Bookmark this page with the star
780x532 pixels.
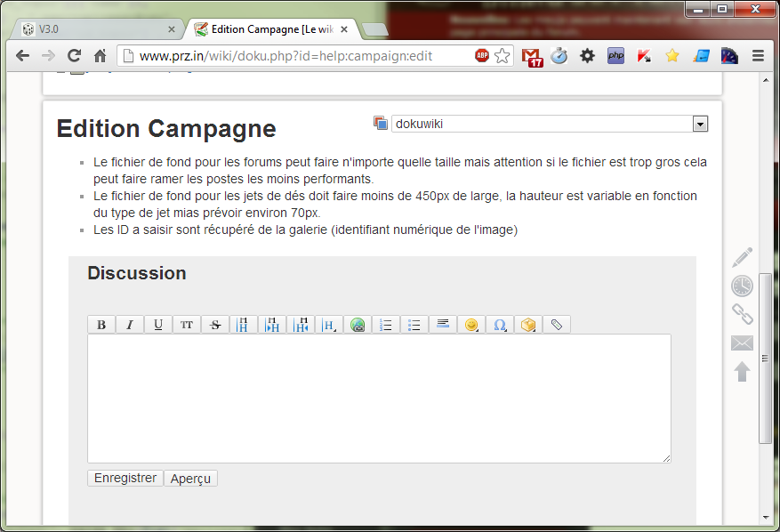coord(503,55)
